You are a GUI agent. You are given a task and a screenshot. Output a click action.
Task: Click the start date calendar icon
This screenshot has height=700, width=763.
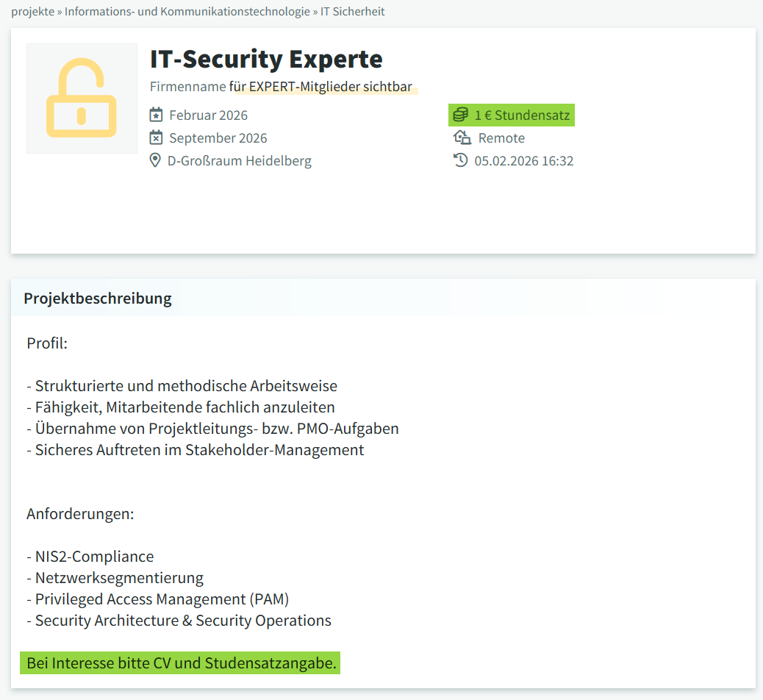[156, 115]
